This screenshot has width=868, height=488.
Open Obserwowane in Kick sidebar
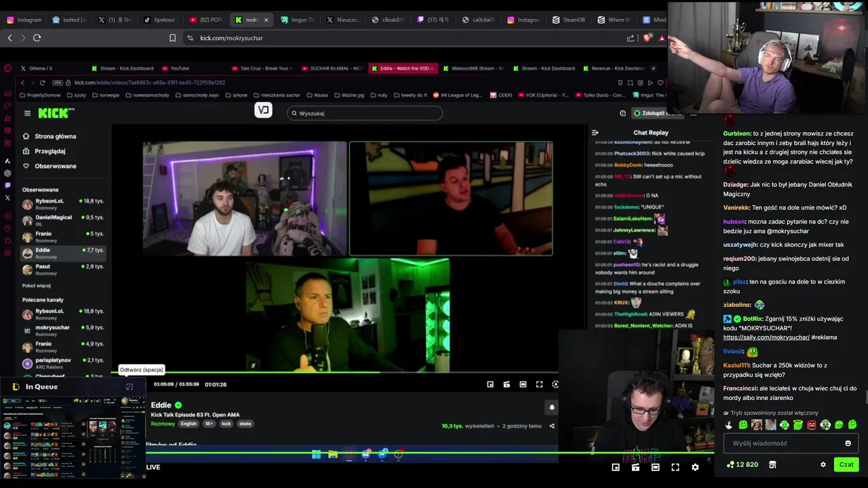[x=50, y=166]
